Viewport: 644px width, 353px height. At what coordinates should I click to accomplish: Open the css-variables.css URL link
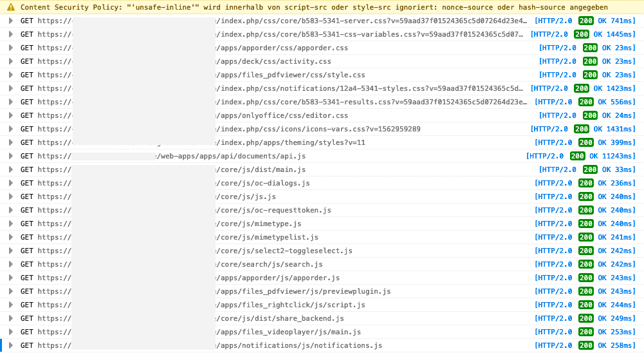pos(280,34)
